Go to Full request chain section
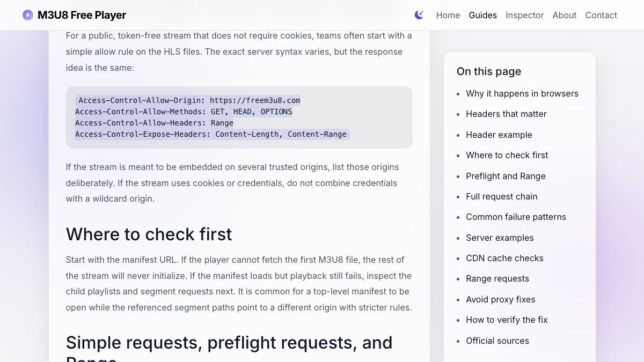 pyautogui.click(x=502, y=196)
